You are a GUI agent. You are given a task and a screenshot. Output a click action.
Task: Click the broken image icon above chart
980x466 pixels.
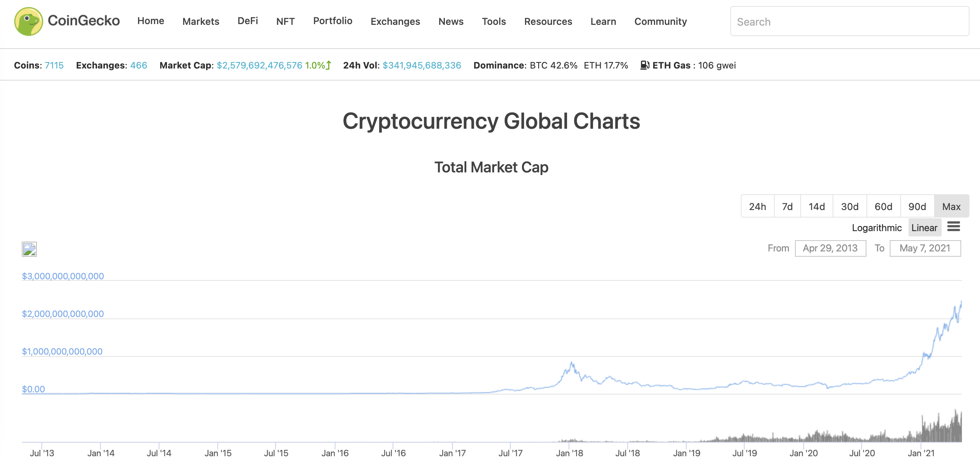click(x=29, y=249)
